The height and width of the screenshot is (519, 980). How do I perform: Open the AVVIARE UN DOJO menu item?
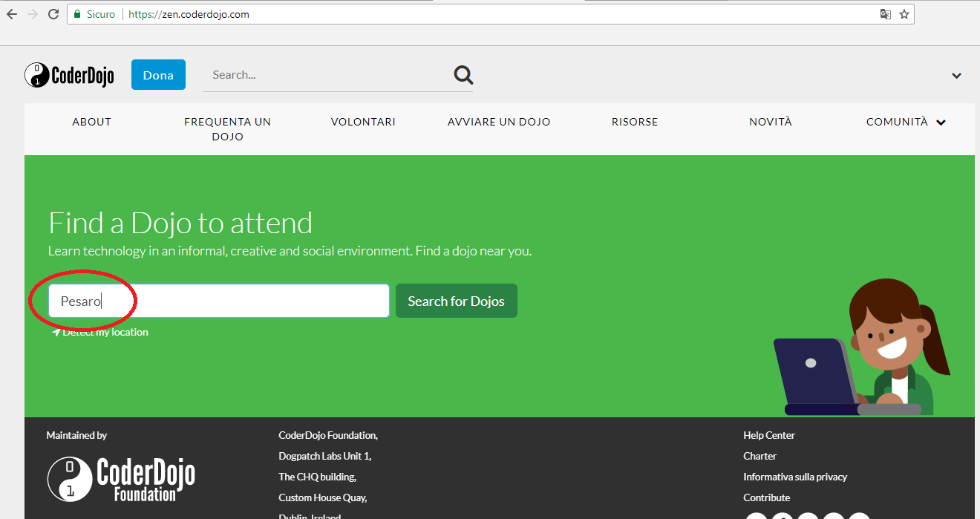499,122
